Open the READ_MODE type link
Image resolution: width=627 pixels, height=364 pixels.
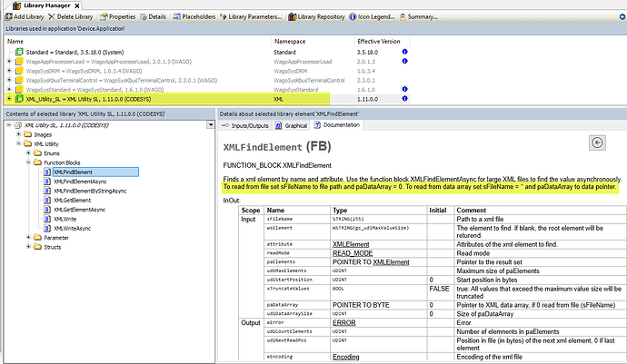(353, 253)
